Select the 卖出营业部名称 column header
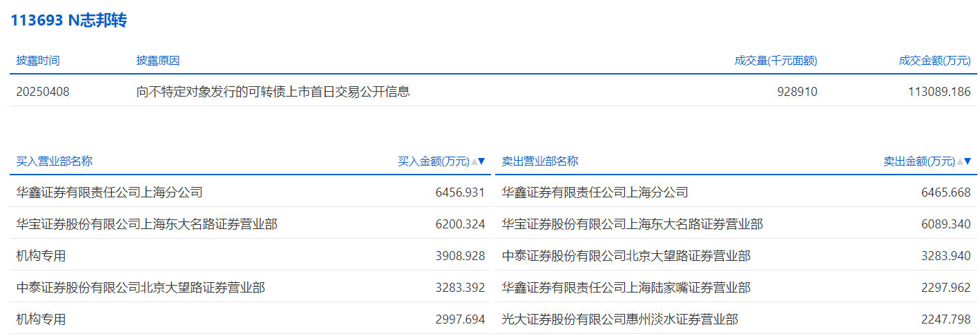This screenshot has height=336, width=980. tap(540, 161)
